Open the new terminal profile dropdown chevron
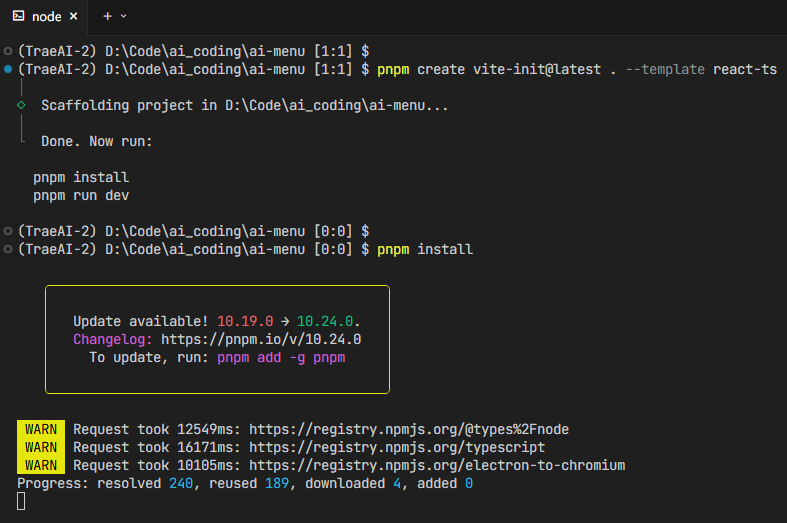This screenshot has height=523, width=787. click(124, 16)
